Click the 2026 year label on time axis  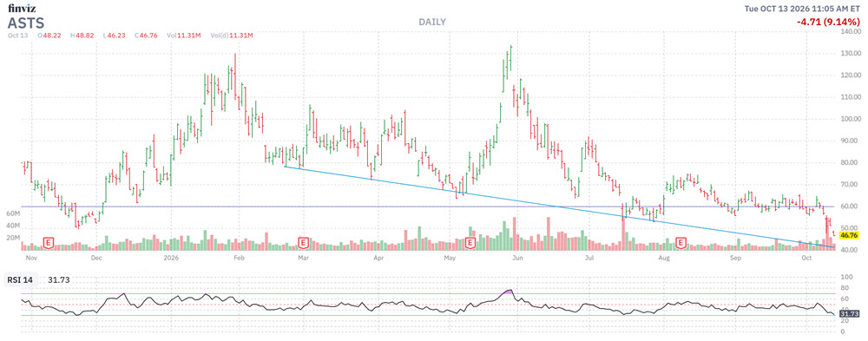[x=170, y=258]
